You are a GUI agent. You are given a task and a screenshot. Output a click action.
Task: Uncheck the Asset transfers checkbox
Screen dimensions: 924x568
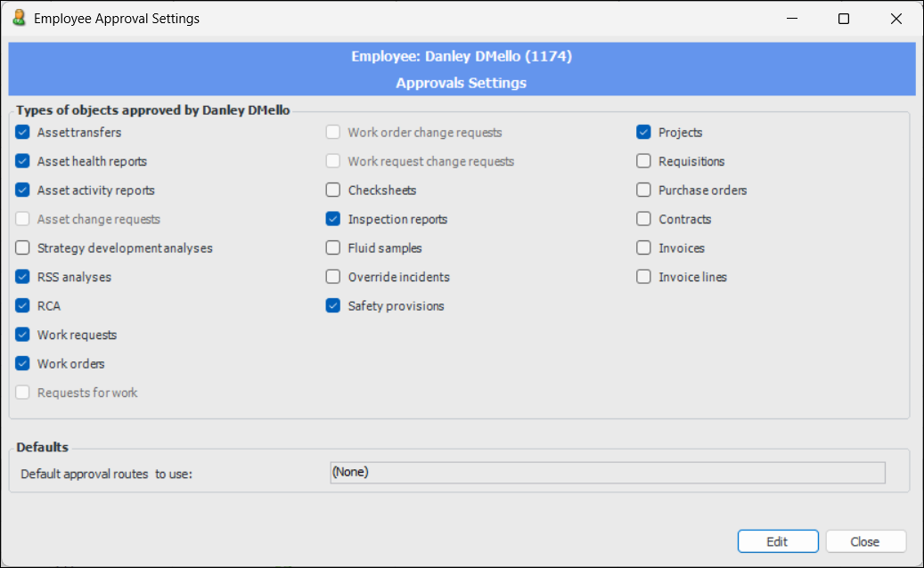point(23,133)
